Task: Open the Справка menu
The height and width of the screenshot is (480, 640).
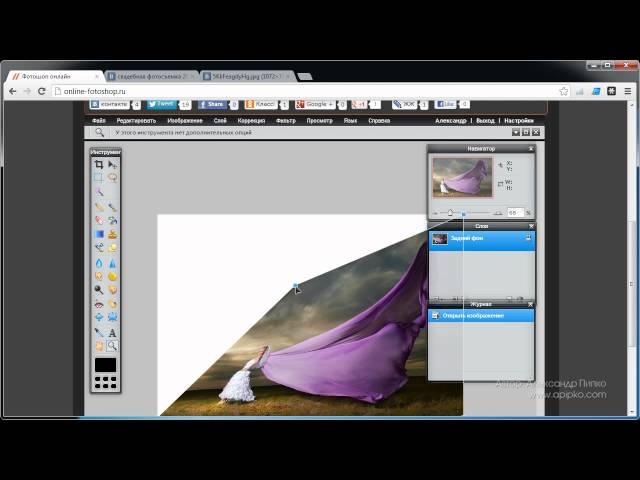Action: click(379, 121)
